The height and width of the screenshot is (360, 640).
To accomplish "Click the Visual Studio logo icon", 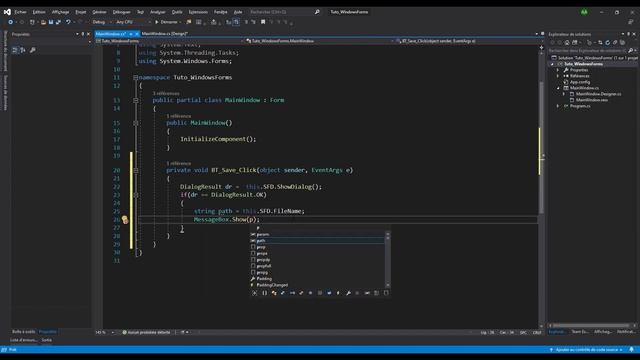I will point(7,12).
